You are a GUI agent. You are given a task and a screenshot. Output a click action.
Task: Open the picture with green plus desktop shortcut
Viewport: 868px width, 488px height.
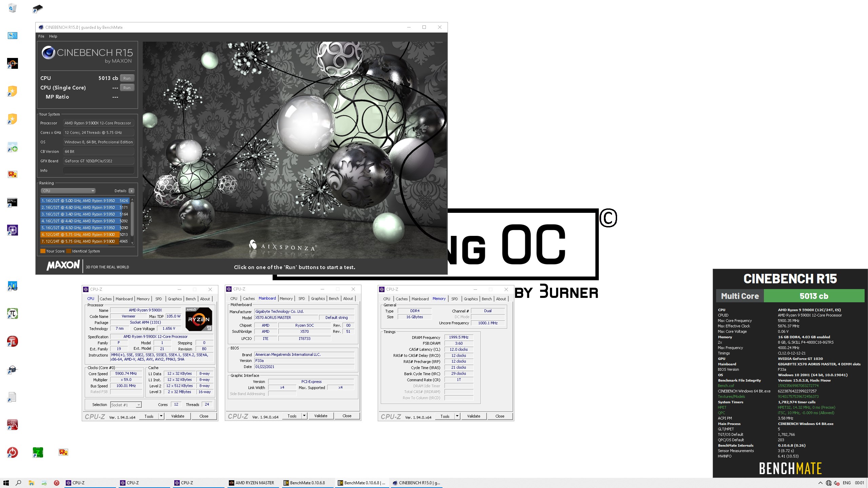click(13, 147)
